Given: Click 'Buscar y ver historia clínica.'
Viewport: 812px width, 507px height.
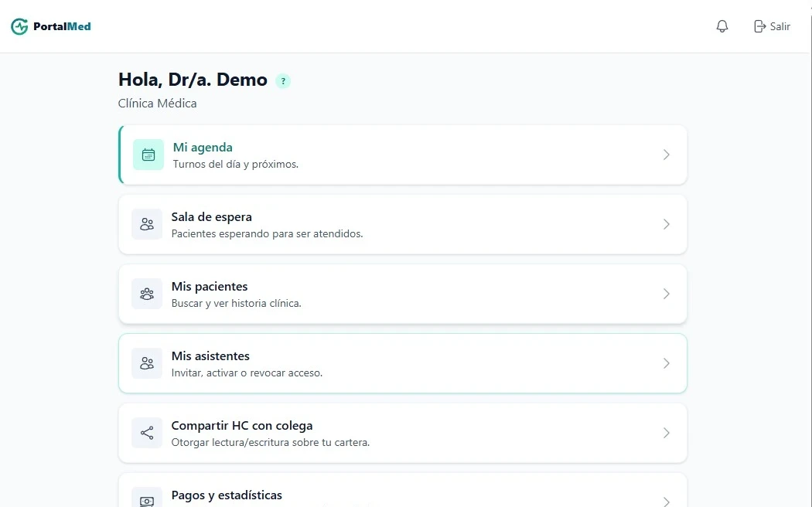Looking at the screenshot, I should pyautogui.click(x=236, y=303).
